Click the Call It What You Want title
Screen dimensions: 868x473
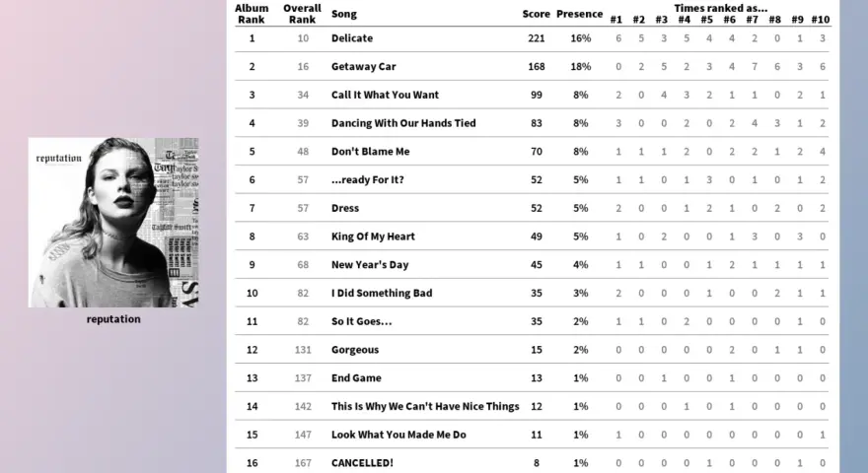[x=385, y=95]
